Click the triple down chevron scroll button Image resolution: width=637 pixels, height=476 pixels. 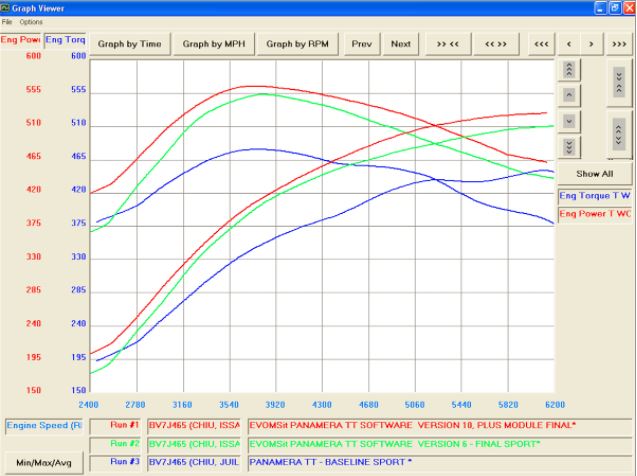pyautogui.click(x=569, y=146)
